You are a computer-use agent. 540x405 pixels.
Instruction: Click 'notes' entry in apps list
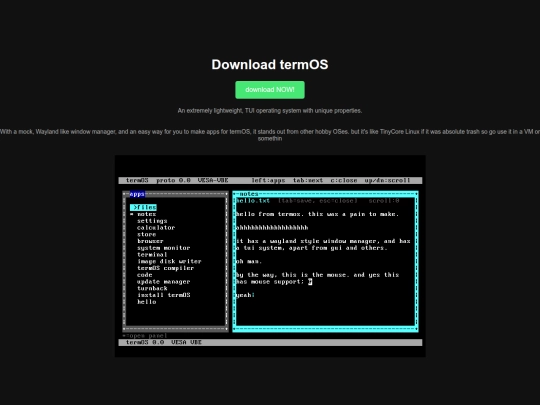pos(146,214)
